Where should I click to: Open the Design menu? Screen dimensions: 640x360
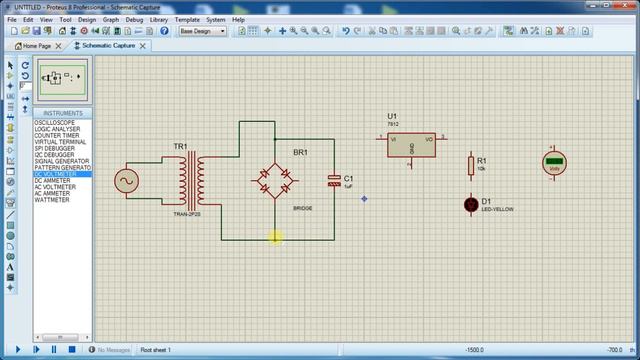click(87, 20)
